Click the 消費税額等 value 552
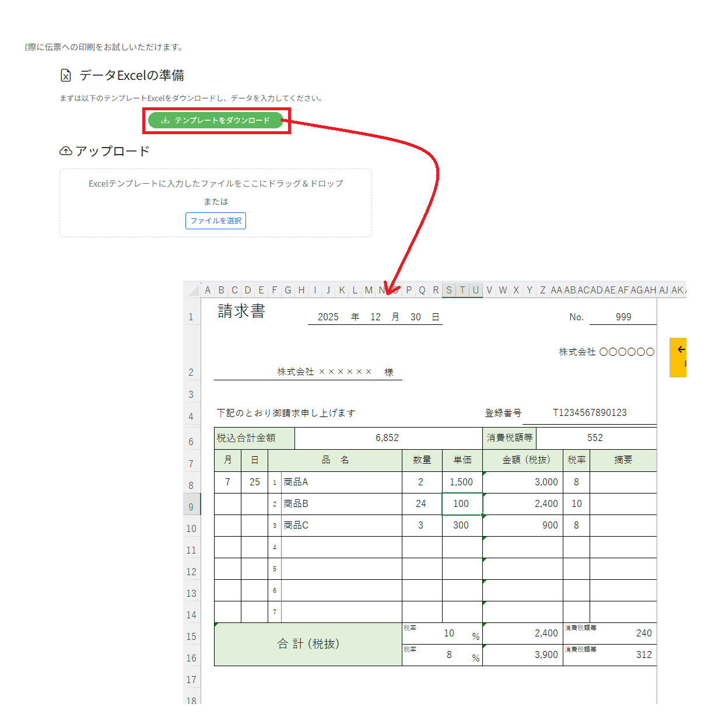The image size is (719, 728). tap(595, 438)
